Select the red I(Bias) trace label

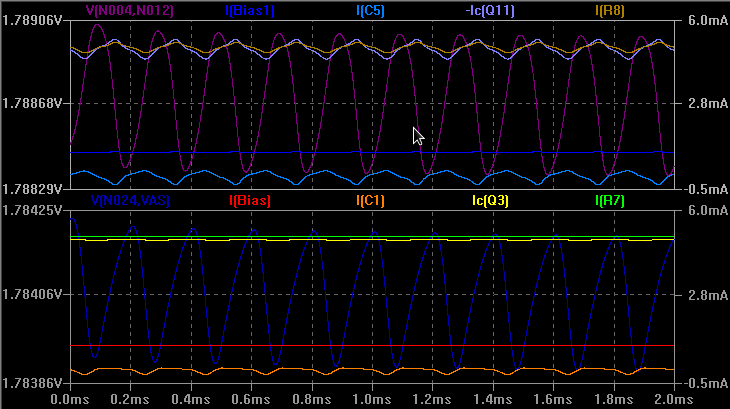[x=250, y=201]
